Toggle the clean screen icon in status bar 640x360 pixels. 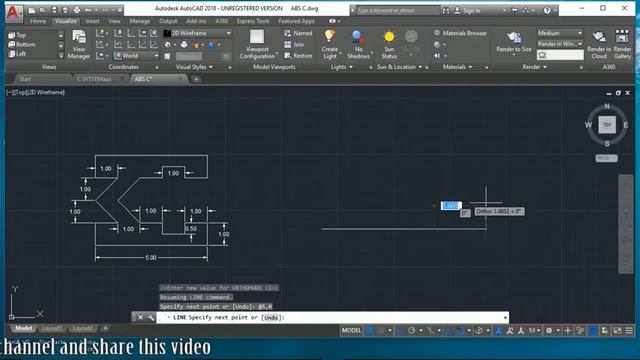click(x=617, y=330)
